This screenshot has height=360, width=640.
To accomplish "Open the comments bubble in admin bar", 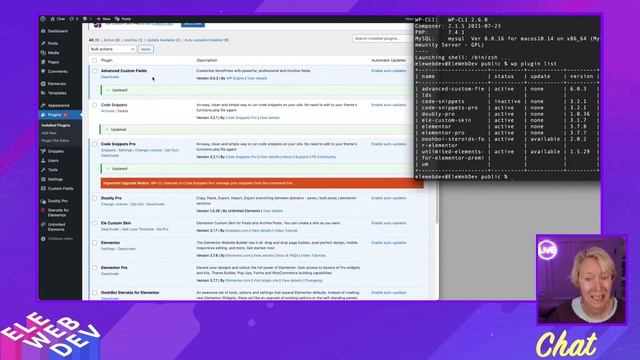I will 85,19.
